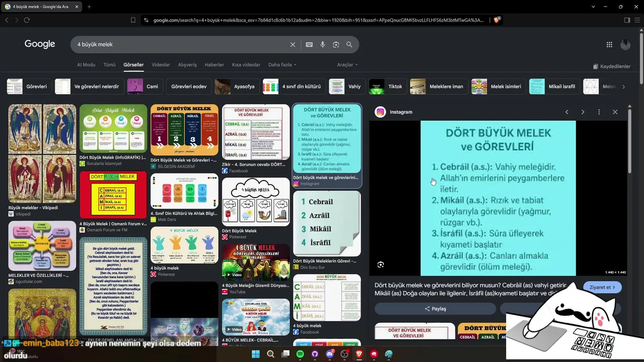Viewport: 644px width, 362px height.
Task: Open the Videolar tab
Action: tap(161, 65)
